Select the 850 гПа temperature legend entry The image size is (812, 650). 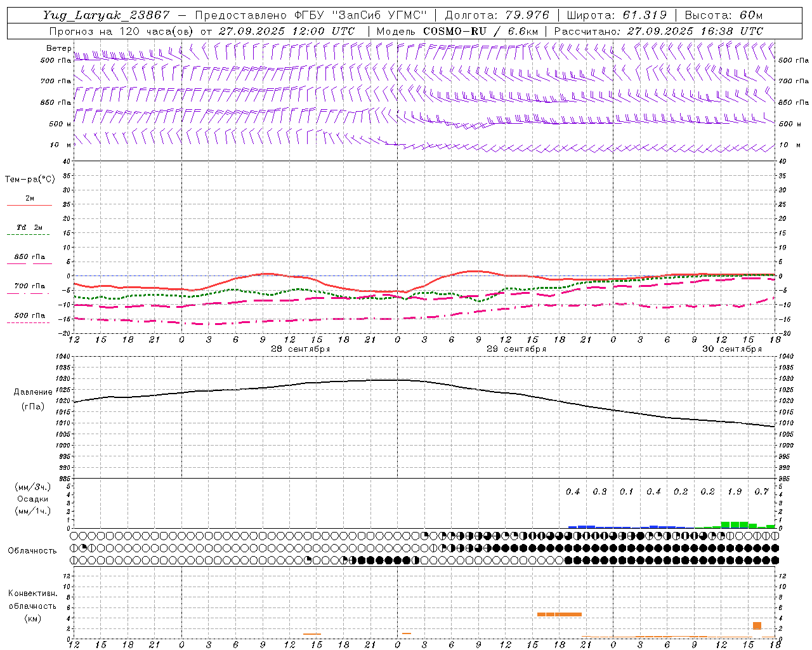[x=29, y=257]
